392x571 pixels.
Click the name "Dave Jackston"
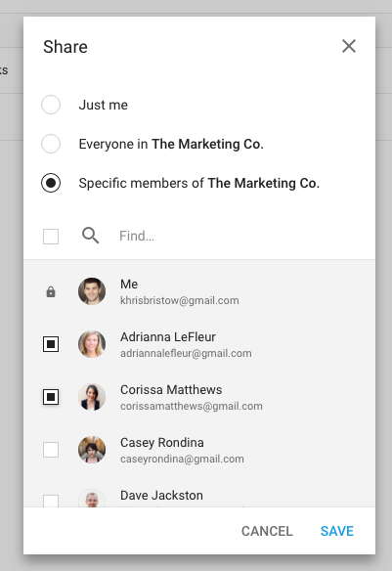(161, 496)
